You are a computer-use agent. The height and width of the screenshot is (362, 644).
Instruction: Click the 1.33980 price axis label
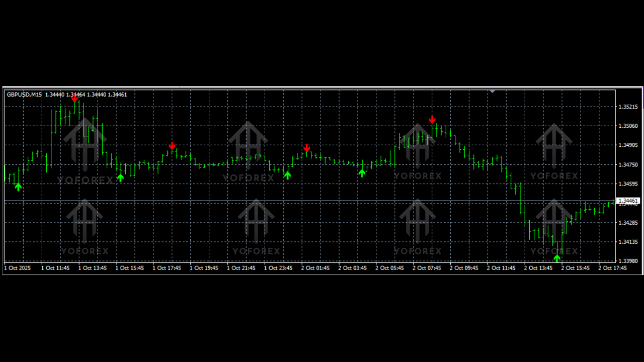pos(628,261)
